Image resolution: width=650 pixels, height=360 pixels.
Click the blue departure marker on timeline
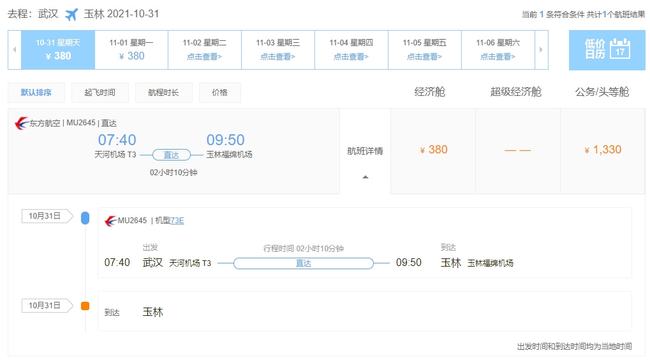pos(85,218)
